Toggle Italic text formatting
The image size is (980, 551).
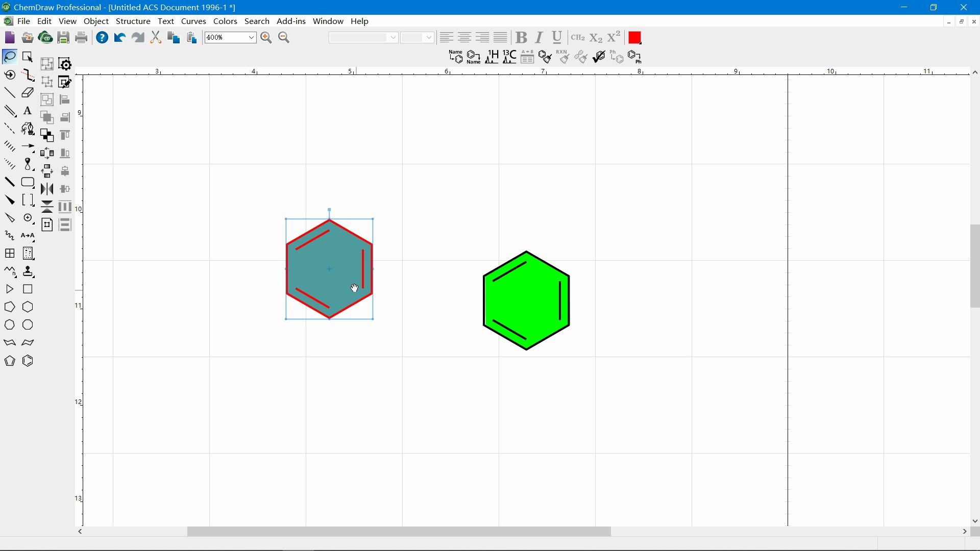point(540,38)
